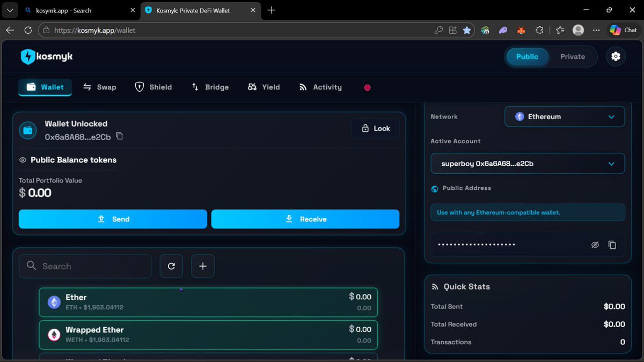Open Copilot Chat in browser toolbar
The height and width of the screenshot is (362, 644).
[x=623, y=31]
